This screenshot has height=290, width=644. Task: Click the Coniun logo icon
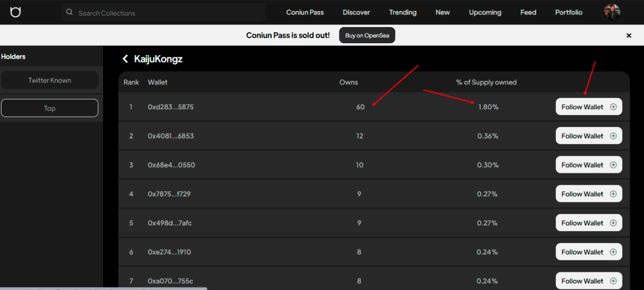click(16, 12)
